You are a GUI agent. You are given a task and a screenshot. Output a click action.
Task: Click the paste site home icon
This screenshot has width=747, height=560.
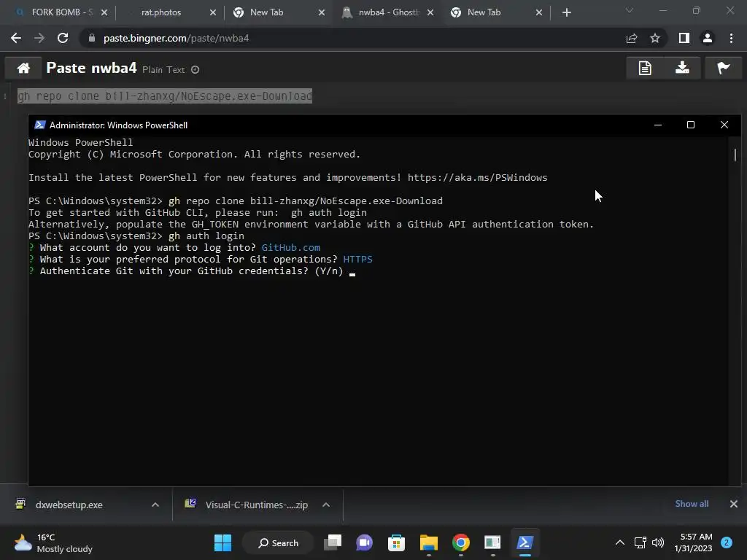23,68
